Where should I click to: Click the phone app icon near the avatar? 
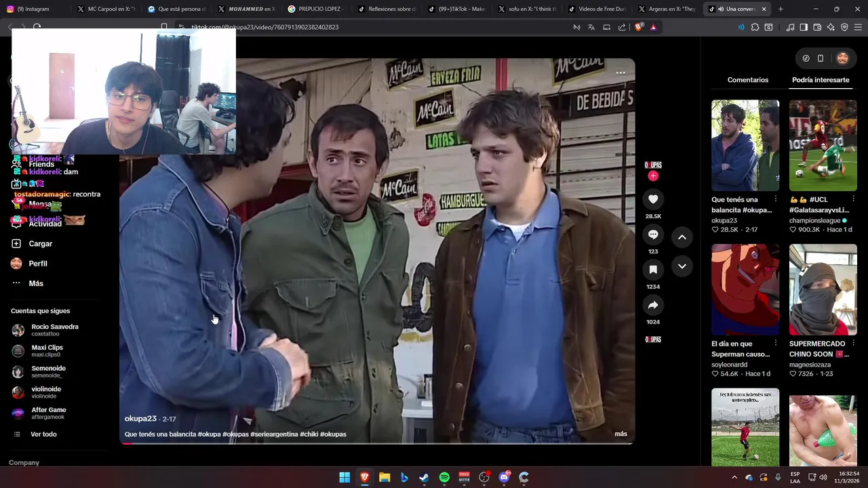[821, 58]
